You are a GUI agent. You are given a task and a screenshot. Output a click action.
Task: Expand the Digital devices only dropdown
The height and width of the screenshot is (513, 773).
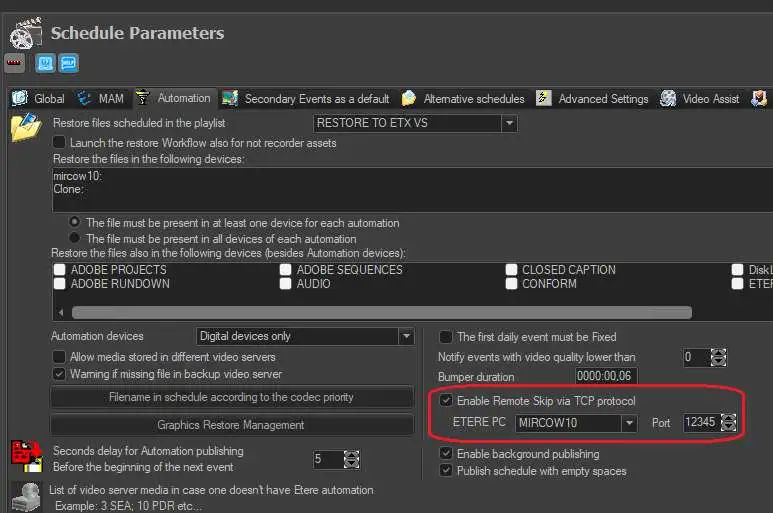(405, 336)
